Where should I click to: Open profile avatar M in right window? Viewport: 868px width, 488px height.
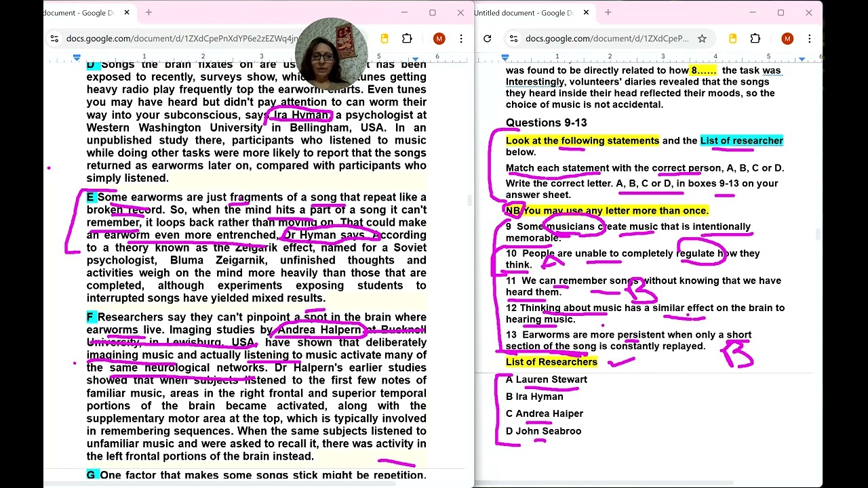pos(787,39)
